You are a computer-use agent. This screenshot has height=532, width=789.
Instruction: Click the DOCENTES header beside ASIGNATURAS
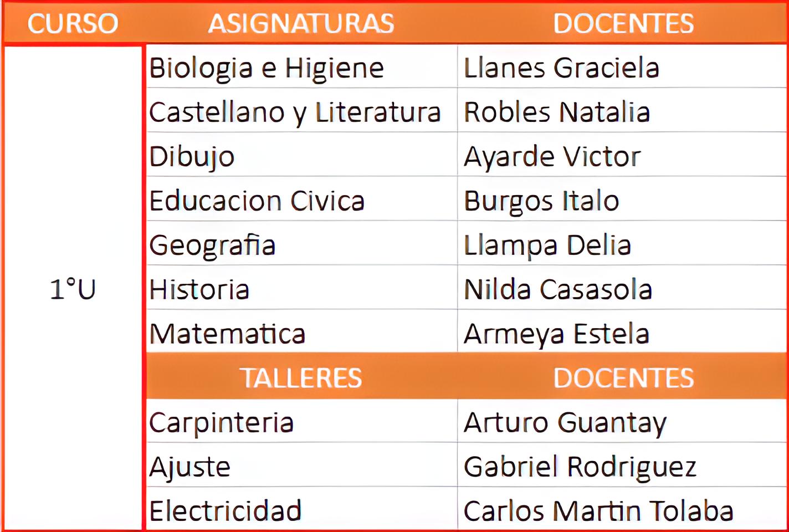click(623, 24)
